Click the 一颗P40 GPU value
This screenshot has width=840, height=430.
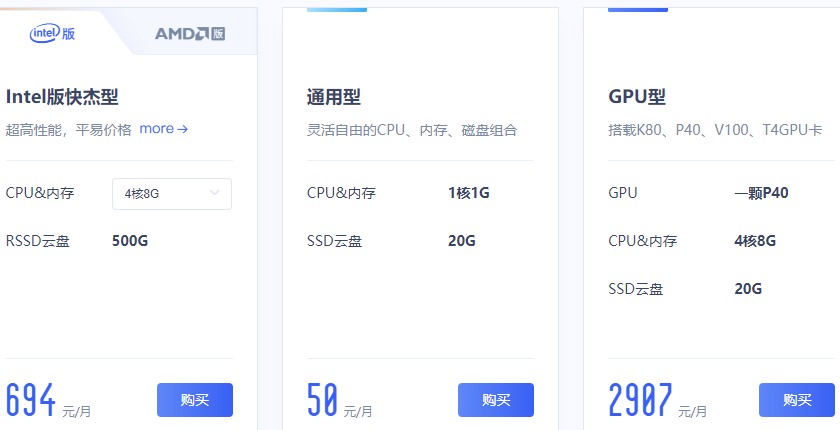[761, 193]
